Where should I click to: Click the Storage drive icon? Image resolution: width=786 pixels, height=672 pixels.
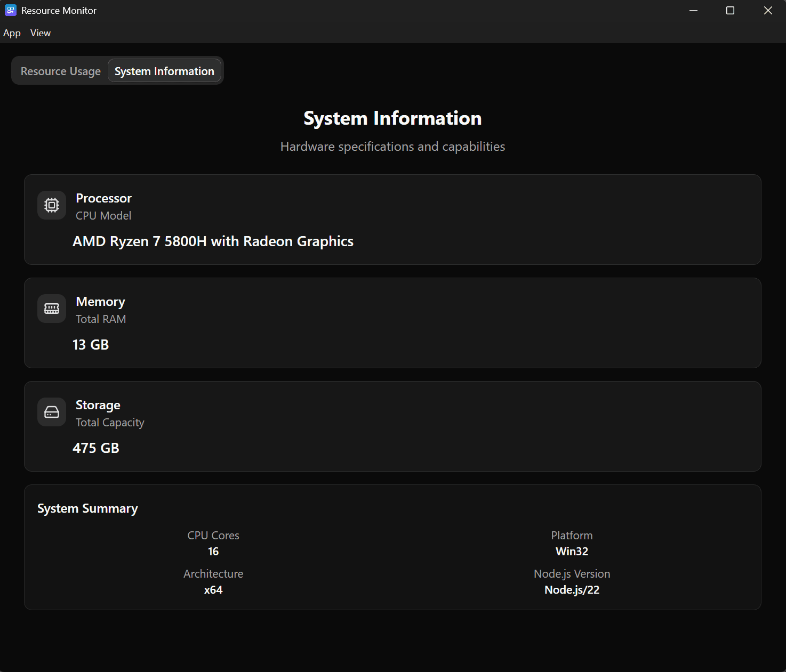pyautogui.click(x=51, y=411)
